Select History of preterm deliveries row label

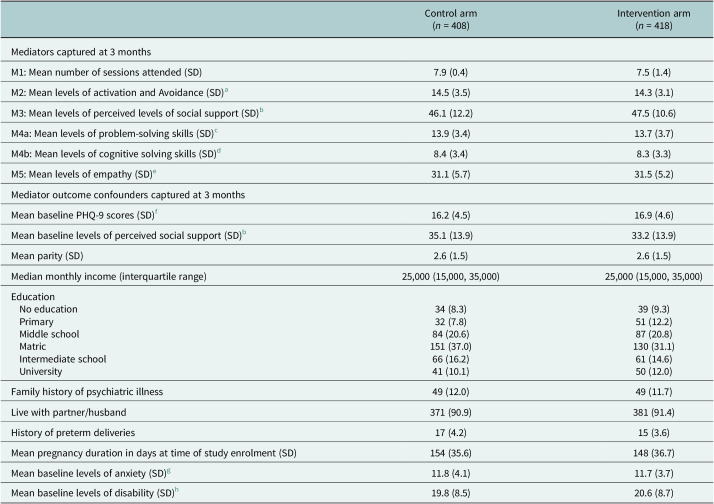tap(73, 433)
